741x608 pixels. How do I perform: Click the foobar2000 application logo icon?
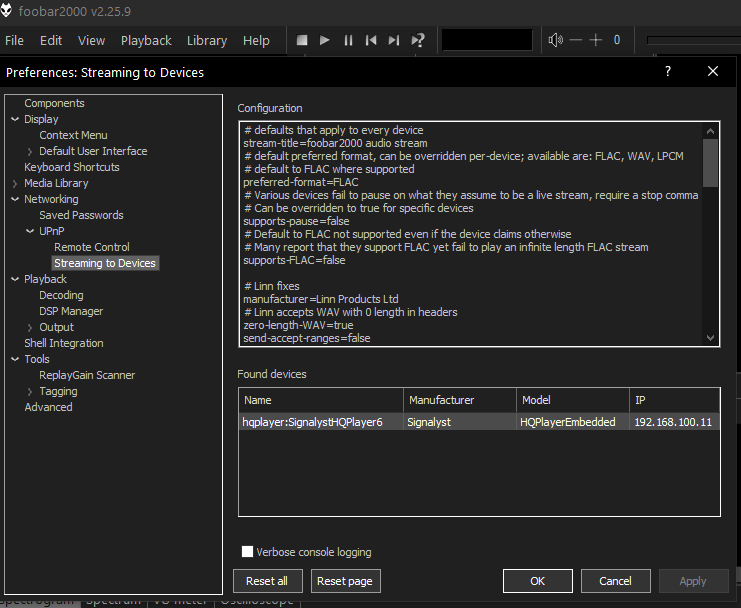pos(6,11)
